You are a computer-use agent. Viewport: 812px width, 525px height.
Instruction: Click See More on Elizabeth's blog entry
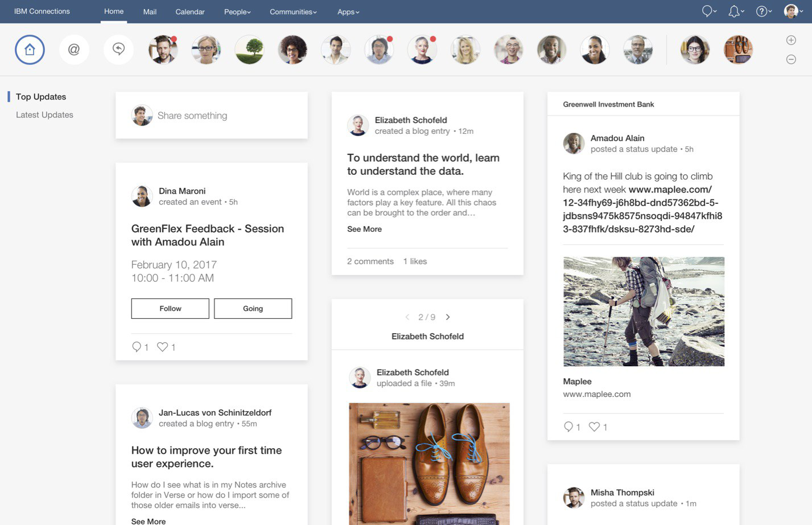[x=364, y=229]
